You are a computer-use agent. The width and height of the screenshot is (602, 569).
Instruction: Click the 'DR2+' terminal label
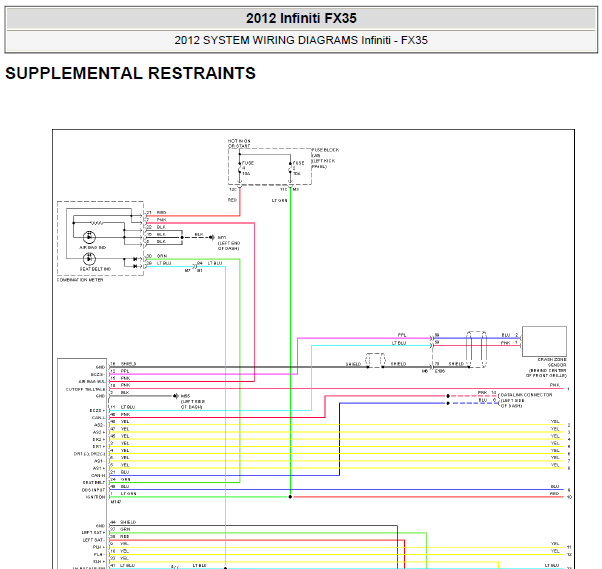tap(99, 439)
